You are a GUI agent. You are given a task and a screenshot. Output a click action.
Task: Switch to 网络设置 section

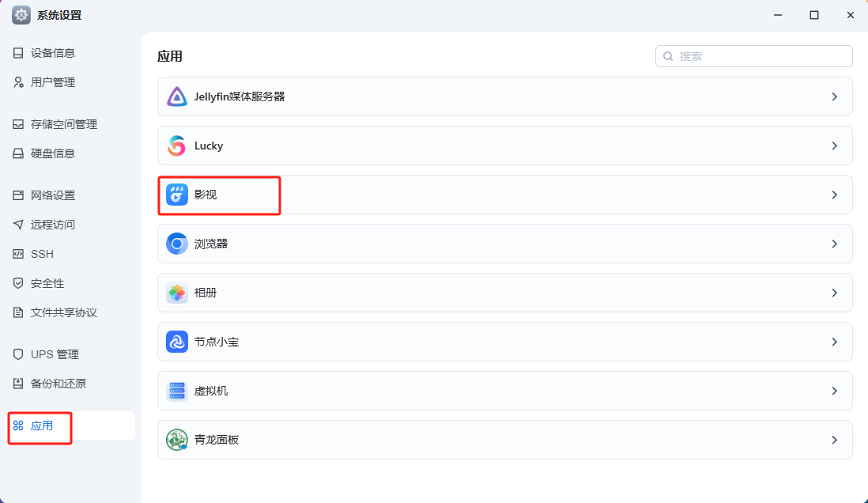(53, 195)
